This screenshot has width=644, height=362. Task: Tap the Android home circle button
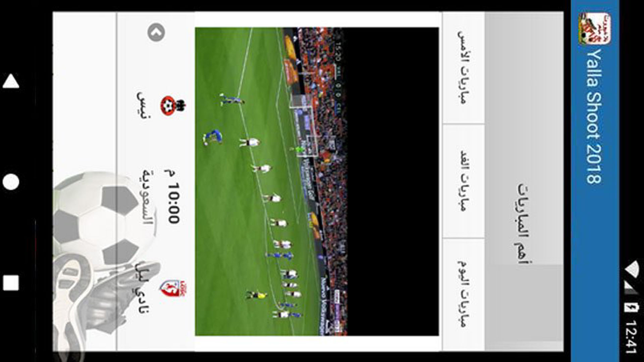point(11,182)
